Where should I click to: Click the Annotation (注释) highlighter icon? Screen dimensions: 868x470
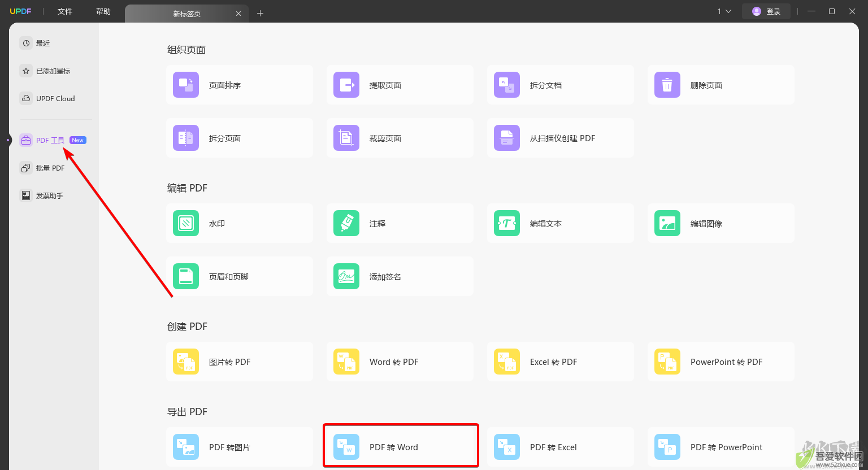[346, 223]
